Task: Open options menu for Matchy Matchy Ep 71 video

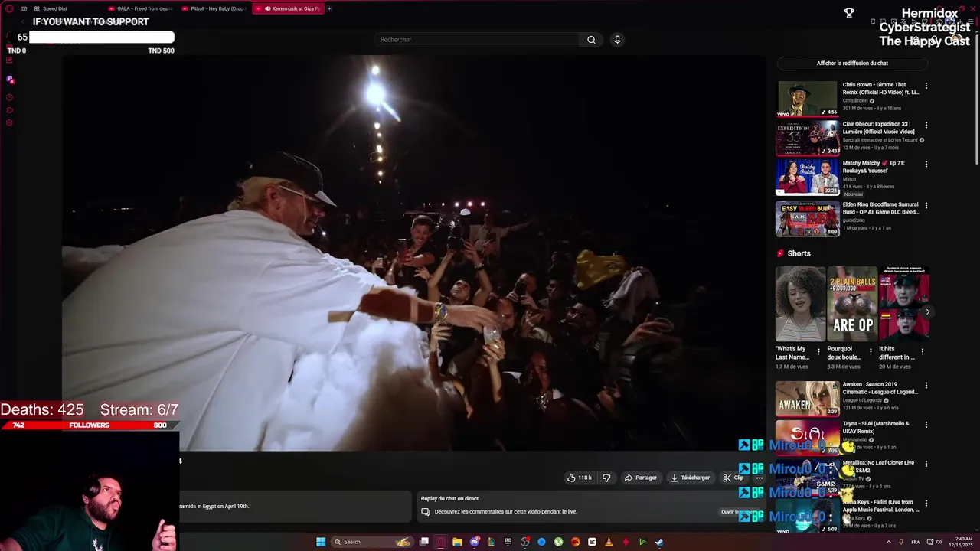Action: [x=926, y=164]
